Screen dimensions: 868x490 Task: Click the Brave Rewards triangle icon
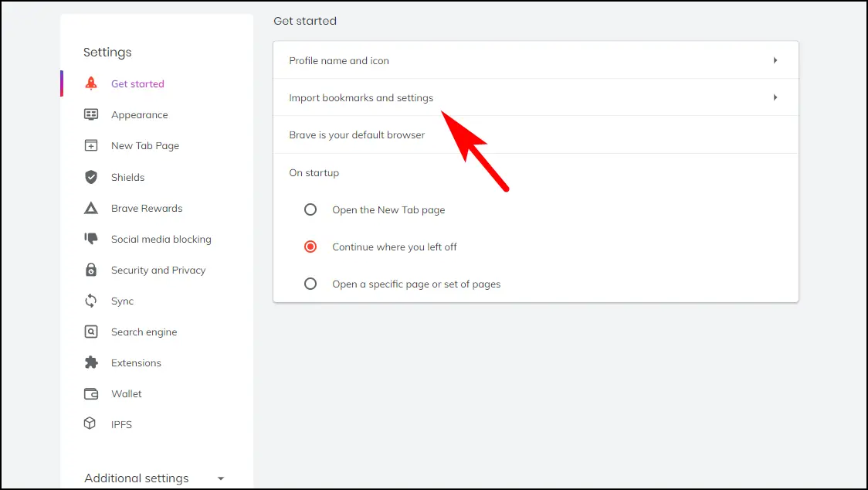91,208
